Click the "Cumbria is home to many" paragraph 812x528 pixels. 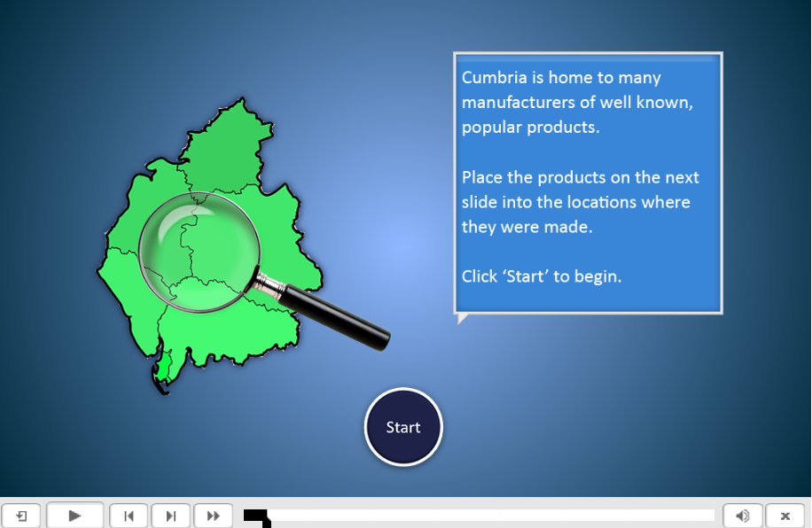tap(577, 102)
